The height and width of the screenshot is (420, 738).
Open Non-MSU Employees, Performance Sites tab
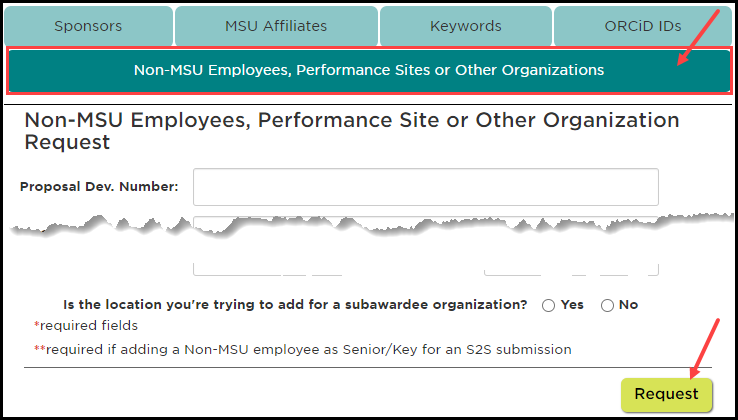[369, 71]
